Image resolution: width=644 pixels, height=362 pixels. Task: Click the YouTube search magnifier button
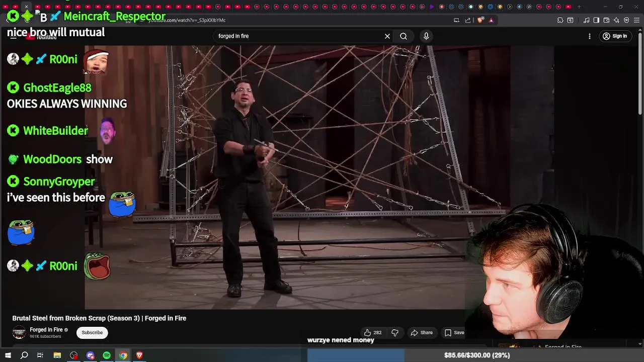[x=404, y=36]
